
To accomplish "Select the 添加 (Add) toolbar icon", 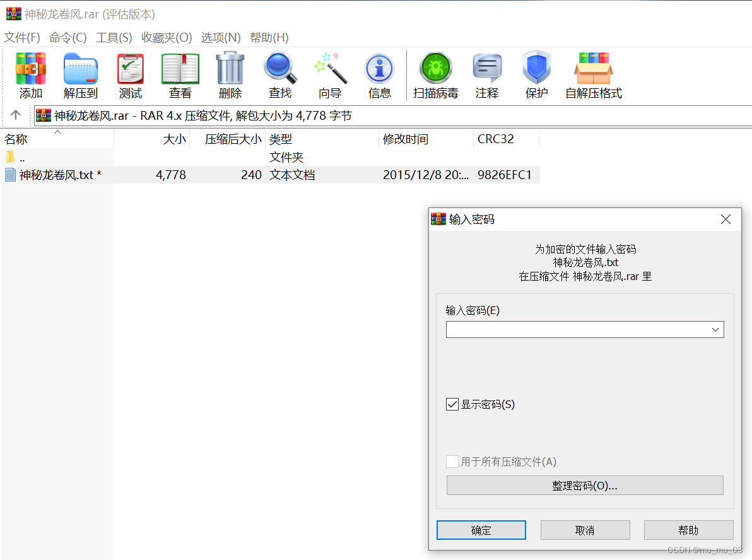I will point(30,74).
